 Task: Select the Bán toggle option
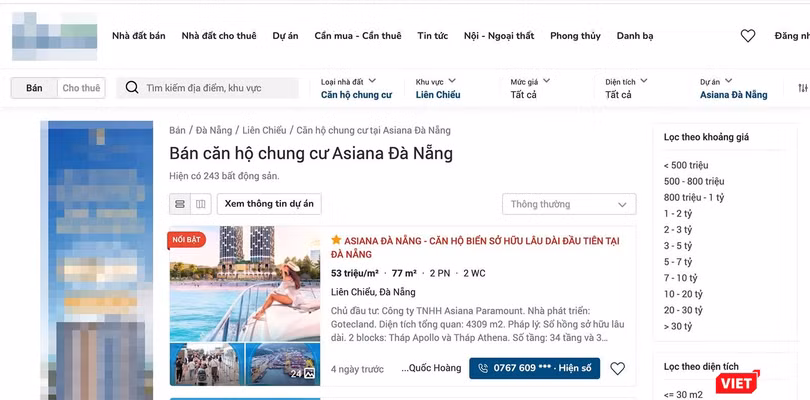pos(34,88)
